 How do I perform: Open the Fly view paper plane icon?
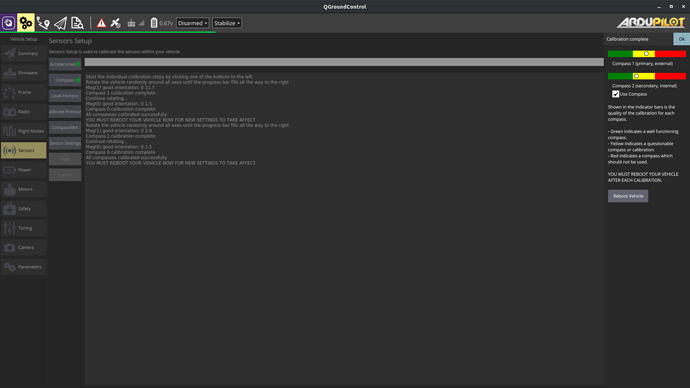[x=60, y=23]
